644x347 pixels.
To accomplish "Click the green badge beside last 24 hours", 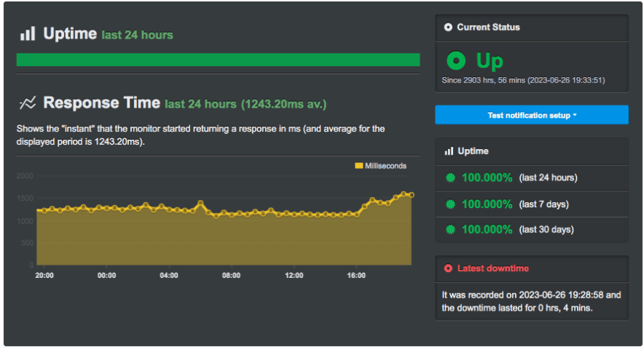I will click(x=450, y=178).
